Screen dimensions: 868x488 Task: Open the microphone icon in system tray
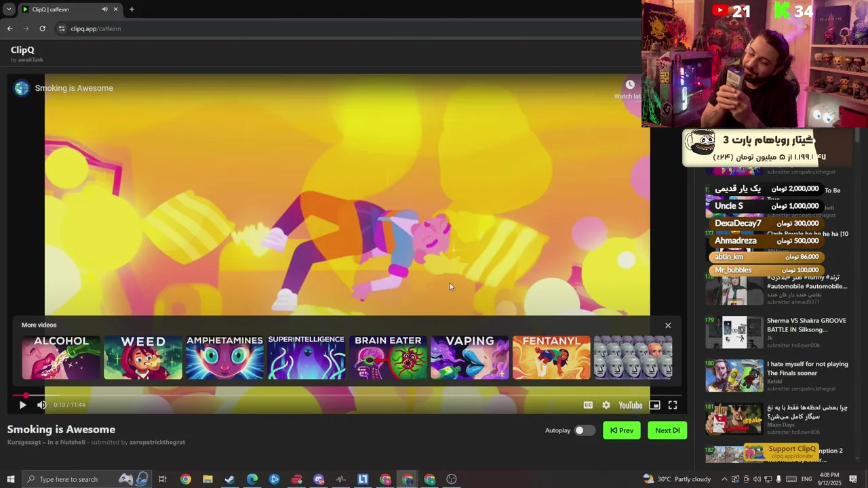778,479
